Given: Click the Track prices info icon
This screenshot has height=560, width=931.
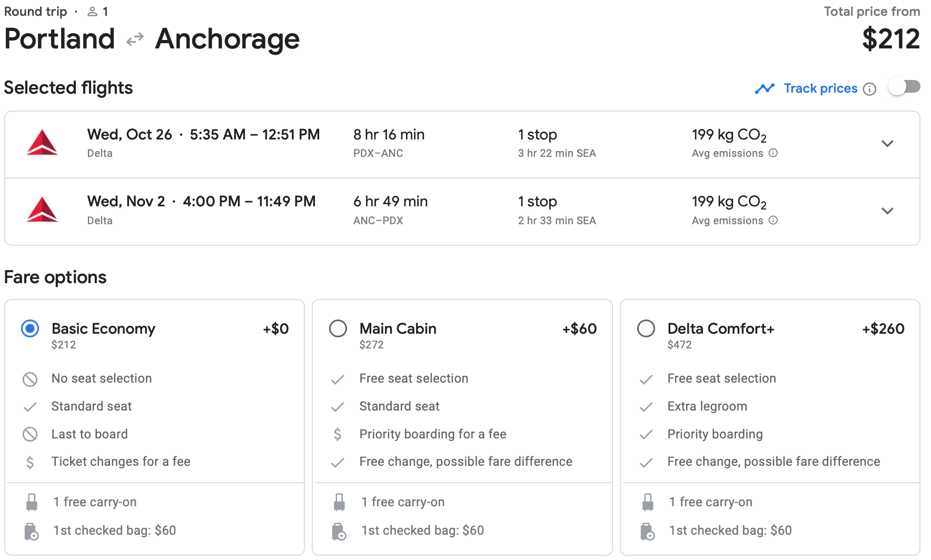Looking at the screenshot, I should [x=870, y=89].
